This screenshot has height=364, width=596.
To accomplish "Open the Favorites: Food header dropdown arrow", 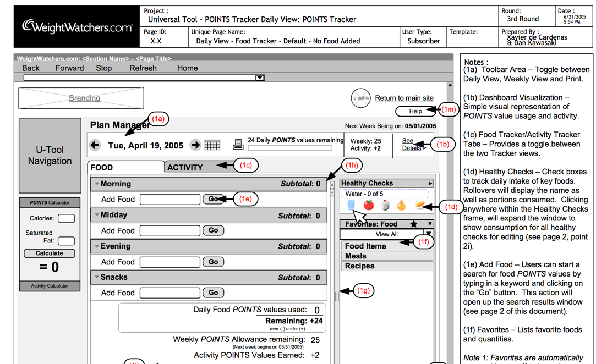I will click(429, 224).
